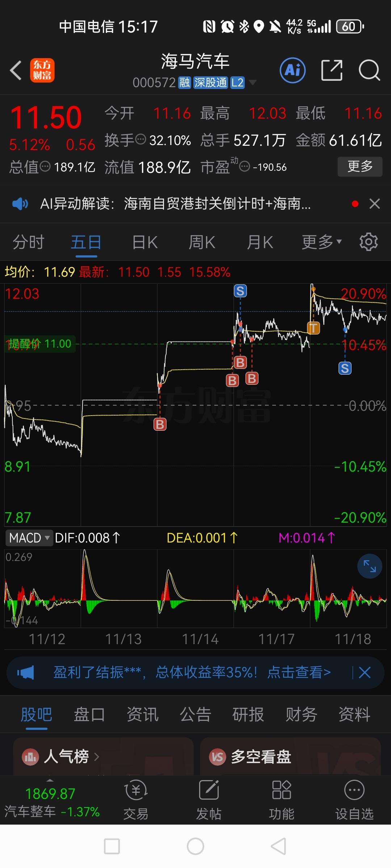Open the 多空看盘 card
391x868 pixels.
coord(290,757)
